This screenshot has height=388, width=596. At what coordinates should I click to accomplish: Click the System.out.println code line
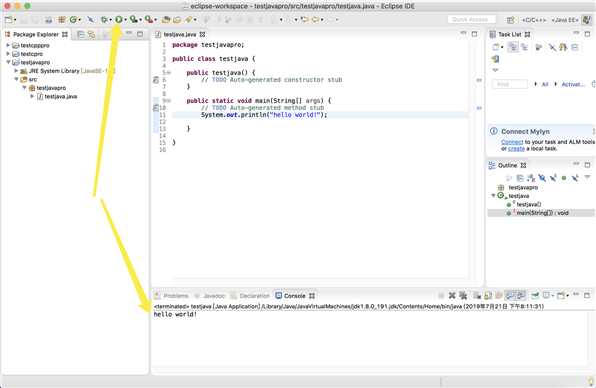pyautogui.click(x=264, y=115)
